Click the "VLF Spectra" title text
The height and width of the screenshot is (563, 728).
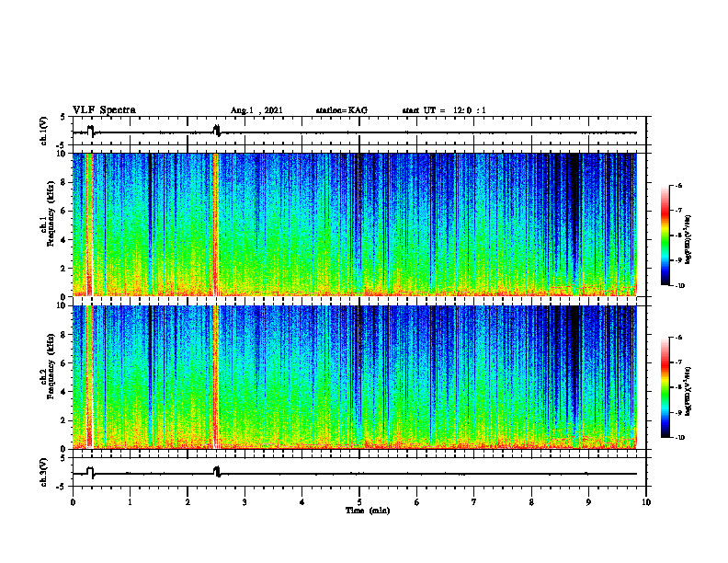point(104,110)
